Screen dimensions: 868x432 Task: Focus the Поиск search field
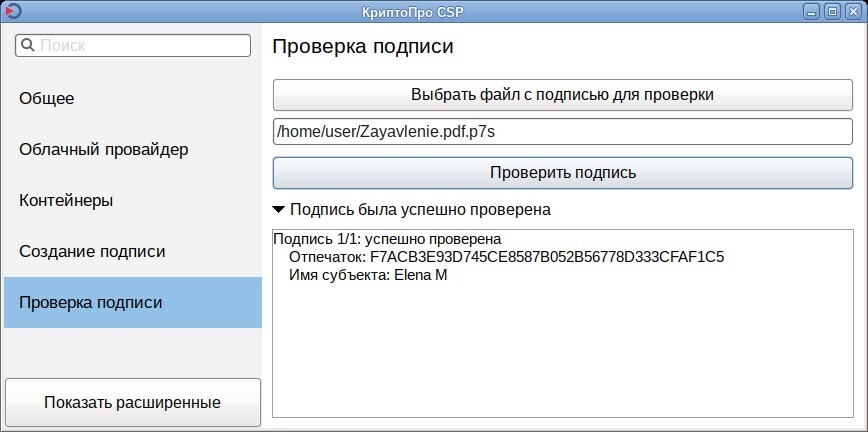[x=140, y=46]
